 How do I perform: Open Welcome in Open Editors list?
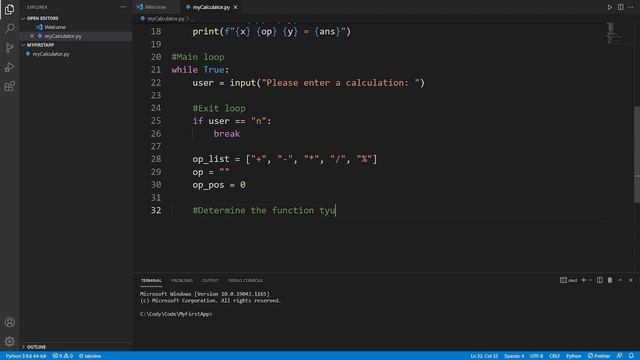[55, 27]
